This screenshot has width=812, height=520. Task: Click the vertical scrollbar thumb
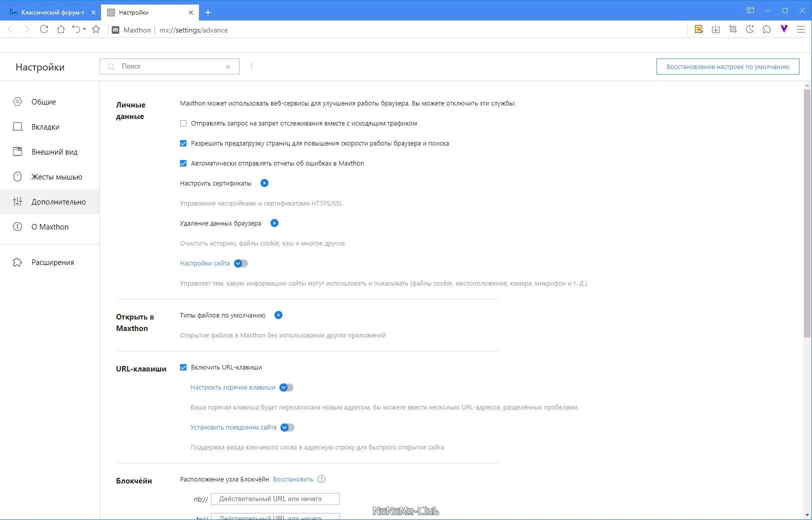click(x=807, y=213)
